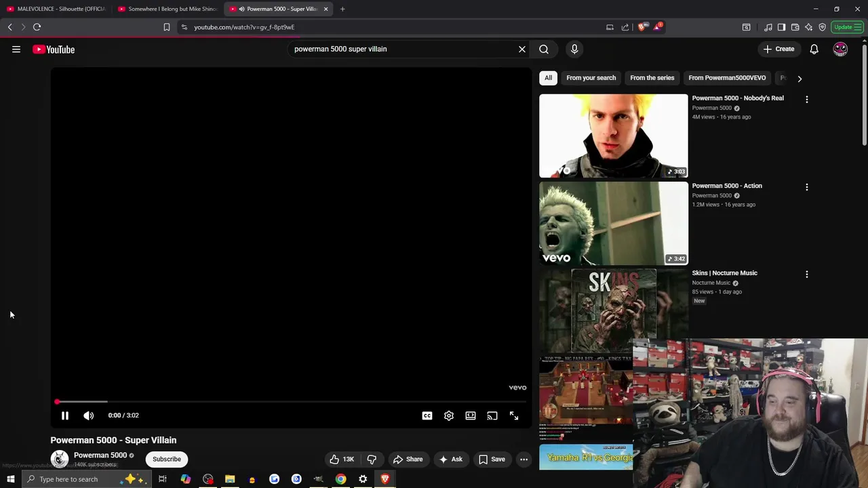The image size is (868, 488).
Task: Show more filter chips with right arrow
Action: [800, 78]
